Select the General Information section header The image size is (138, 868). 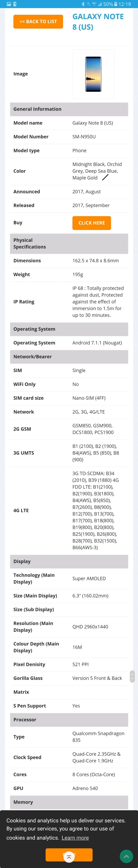(69, 109)
